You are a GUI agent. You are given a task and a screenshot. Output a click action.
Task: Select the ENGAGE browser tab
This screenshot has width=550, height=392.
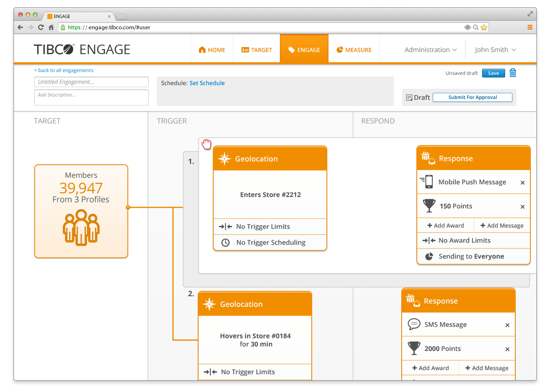pos(79,16)
